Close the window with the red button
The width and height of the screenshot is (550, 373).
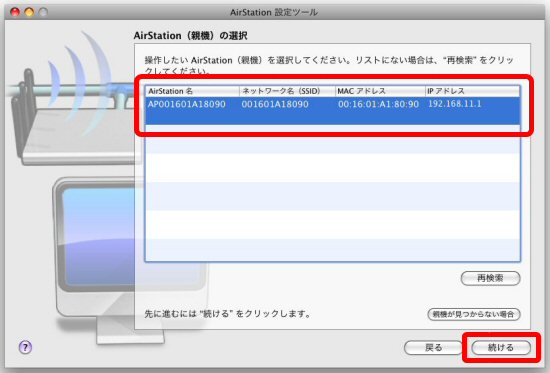(x=15, y=12)
